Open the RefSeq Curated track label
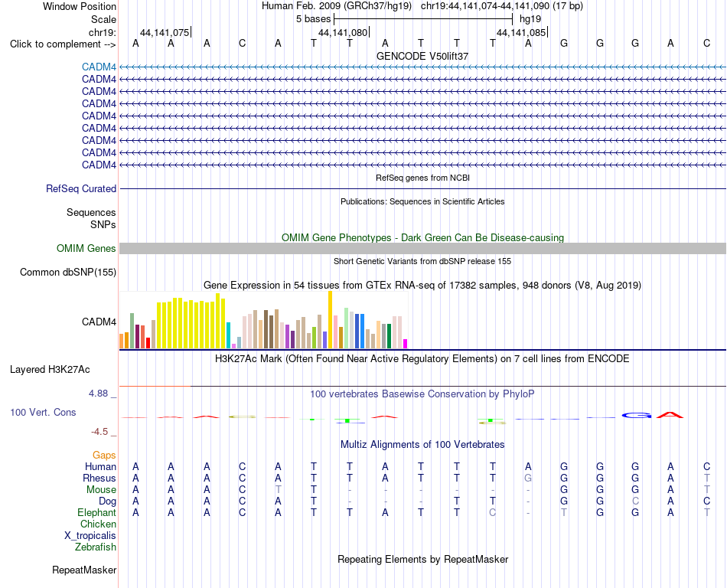This screenshot has height=588, width=727. 81,189
